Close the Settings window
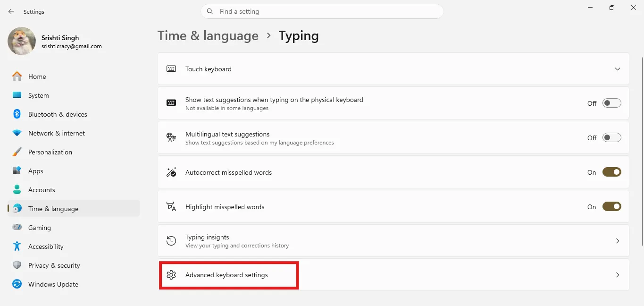644x306 pixels. (634, 8)
